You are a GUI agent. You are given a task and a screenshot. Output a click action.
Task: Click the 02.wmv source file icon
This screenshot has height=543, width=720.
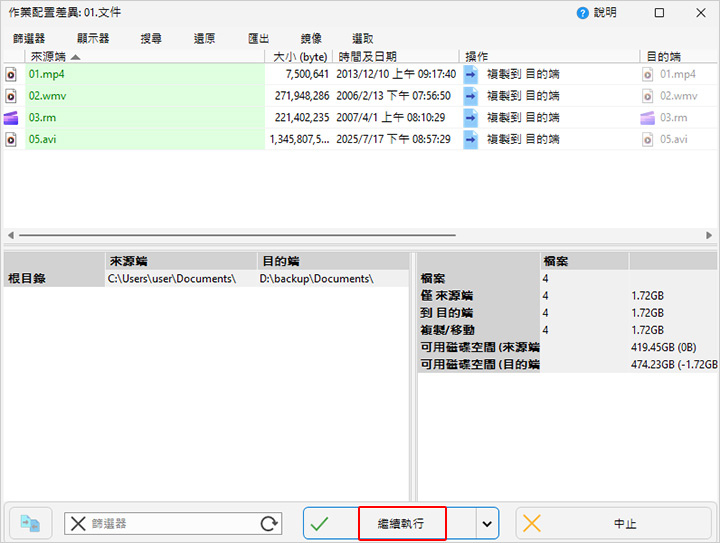[x=11, y=96]
